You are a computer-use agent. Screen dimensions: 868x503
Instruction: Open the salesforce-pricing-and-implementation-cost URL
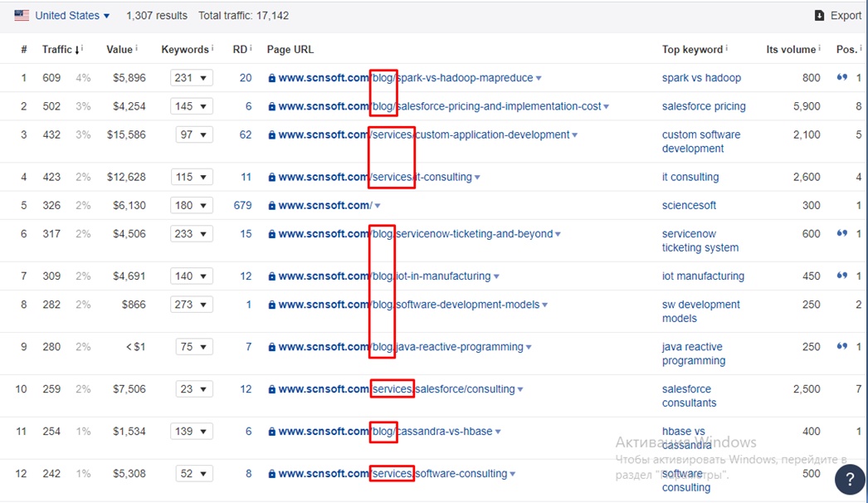440,106
